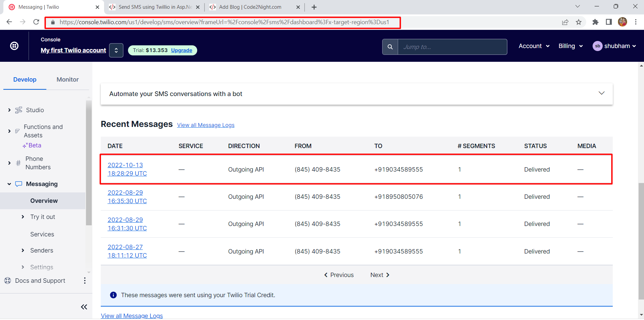Open the account switcher dropdown
Image resolution: width=644 pixels, height=320 pixels.
click(x=116, y=50)
